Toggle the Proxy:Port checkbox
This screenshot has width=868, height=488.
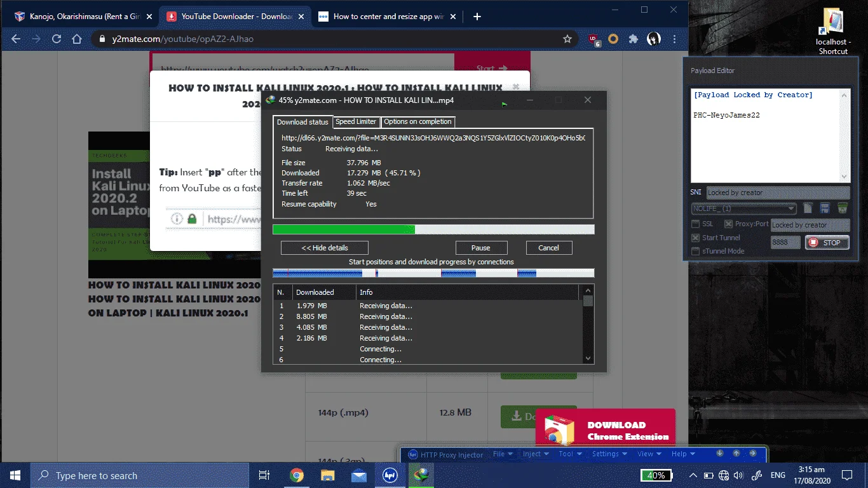click(x=728, y=224)
